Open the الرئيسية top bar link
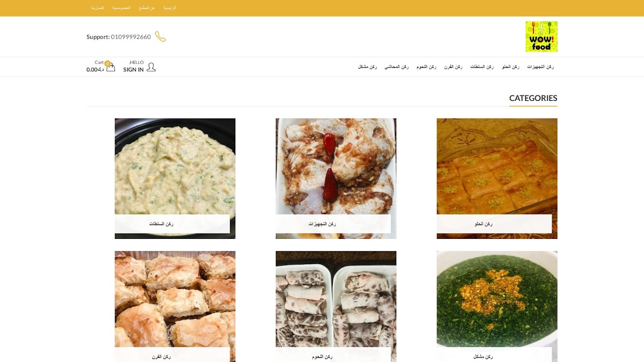 tap(169, 8)
